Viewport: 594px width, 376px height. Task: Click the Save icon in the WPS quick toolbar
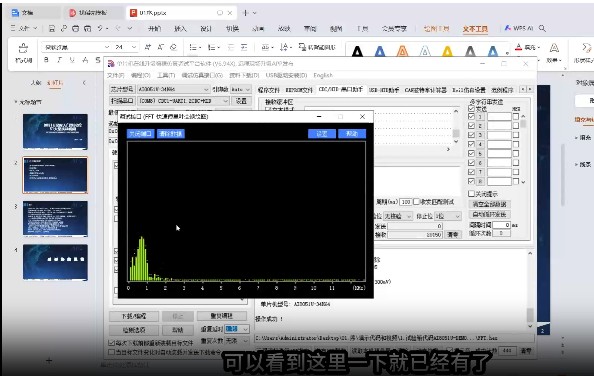pos(52,28)
